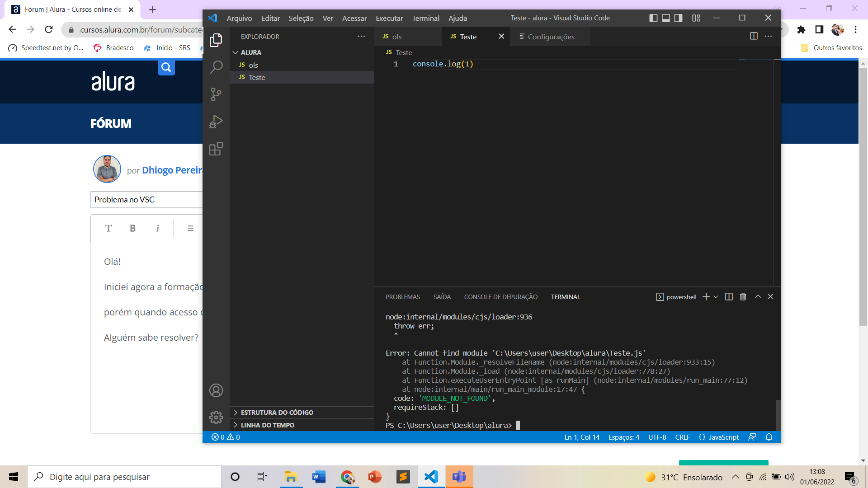868x488 pixels.
Task: Open Explorer views and more actions ellipsis
Action: pos(361,36)
